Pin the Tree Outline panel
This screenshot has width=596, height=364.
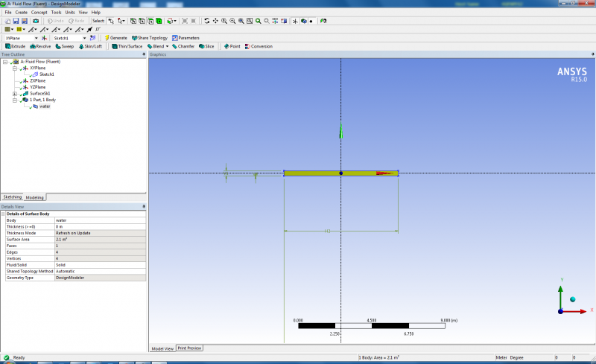tap(143, 54)
